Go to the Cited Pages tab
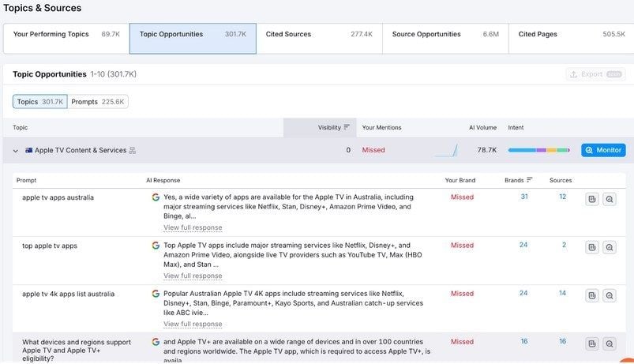Viewport: 634px width, 364px height. pos(572,39)
